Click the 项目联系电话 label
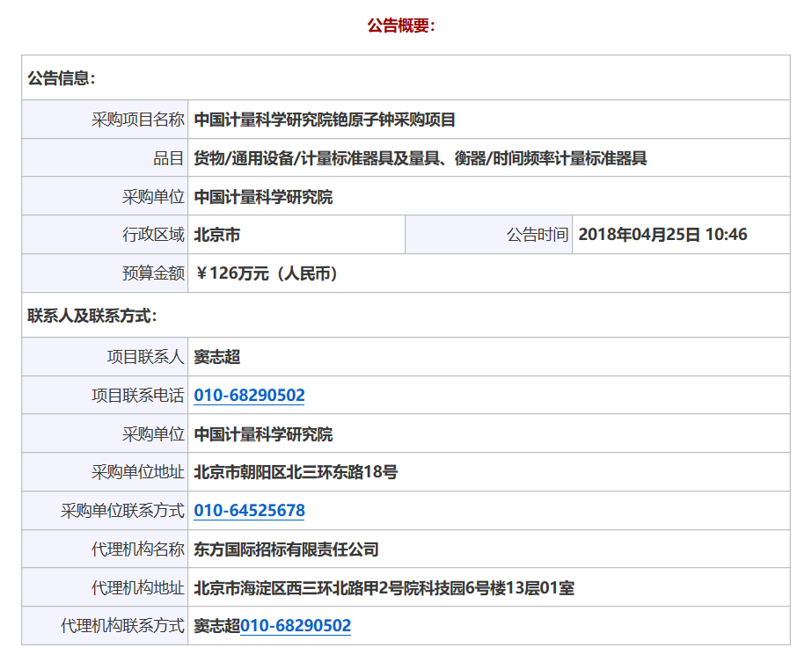Image resolution: width=812 pixels, height=655 pixels. coord(138,396)
